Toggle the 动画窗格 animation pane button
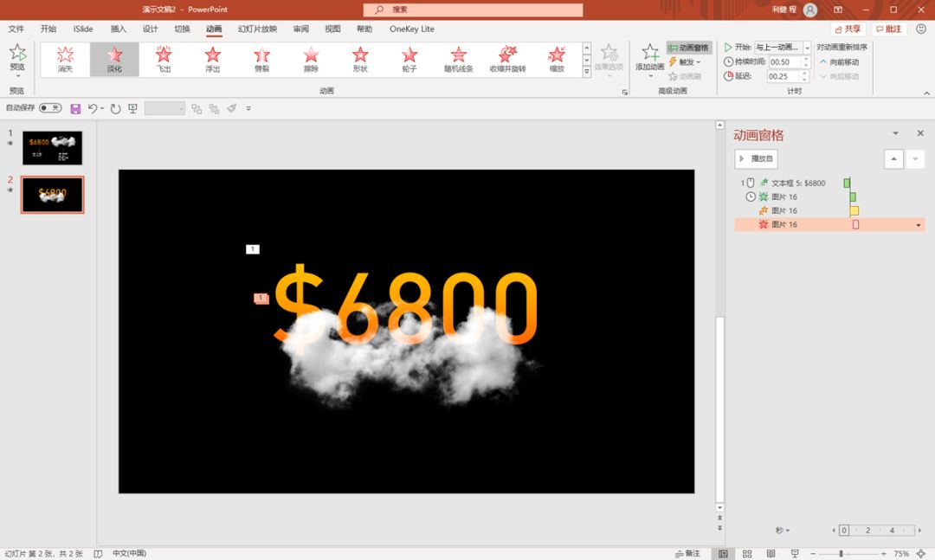 point(689,48)
